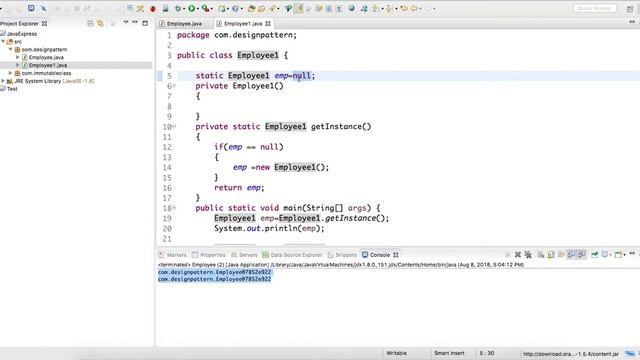Viewport: 640px width, 360px height.
Task: Expand the com.immutableclass package
Action: click(x=11, y=73)
